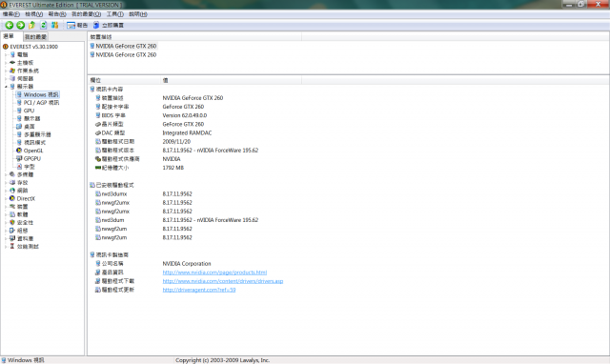Click the 視訊卡製造商 section header
This screenshot has width=610, height=364.
(112, 254)
